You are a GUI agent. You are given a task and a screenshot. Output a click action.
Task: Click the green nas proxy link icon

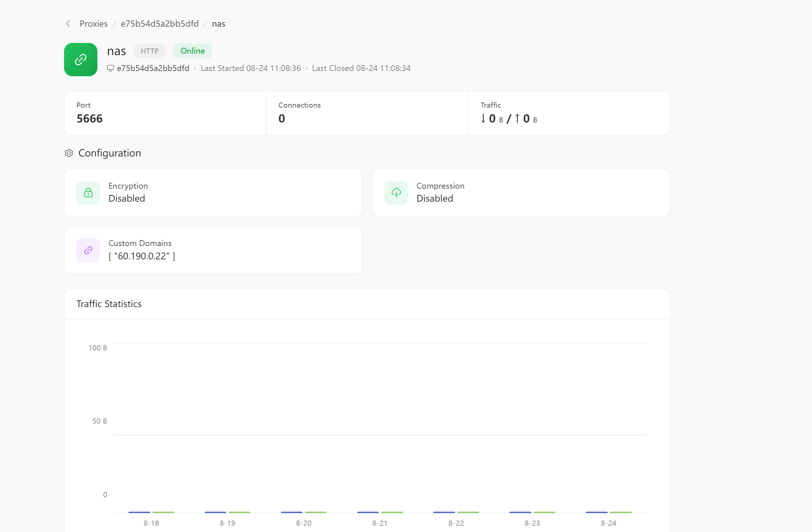(x=81, y=60)
